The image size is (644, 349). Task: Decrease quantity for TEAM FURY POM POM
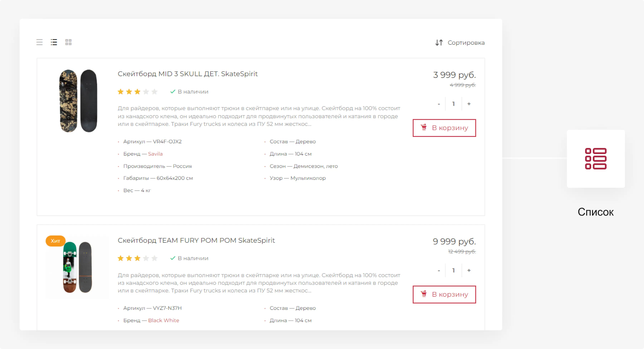coord(439,270)
